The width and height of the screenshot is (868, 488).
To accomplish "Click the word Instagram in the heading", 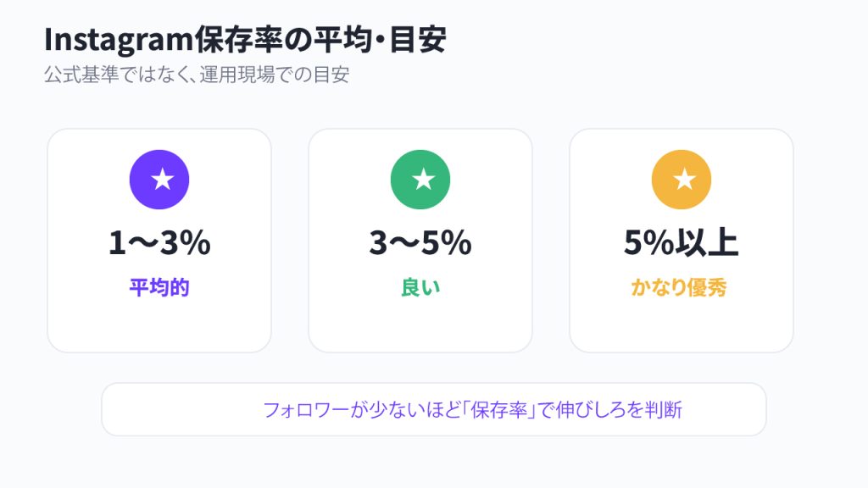I will coord(119,41).
